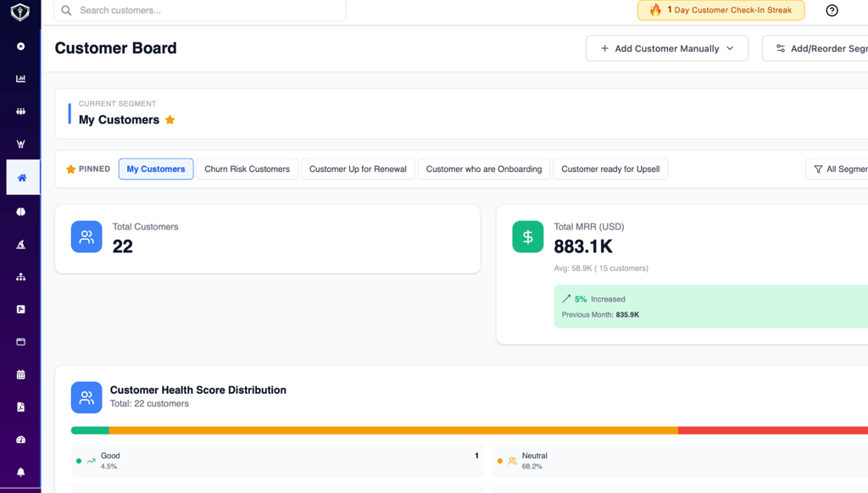Click the Health Score Distribution people icon
This screenshot has width=868, height=493.
[86, 397]
